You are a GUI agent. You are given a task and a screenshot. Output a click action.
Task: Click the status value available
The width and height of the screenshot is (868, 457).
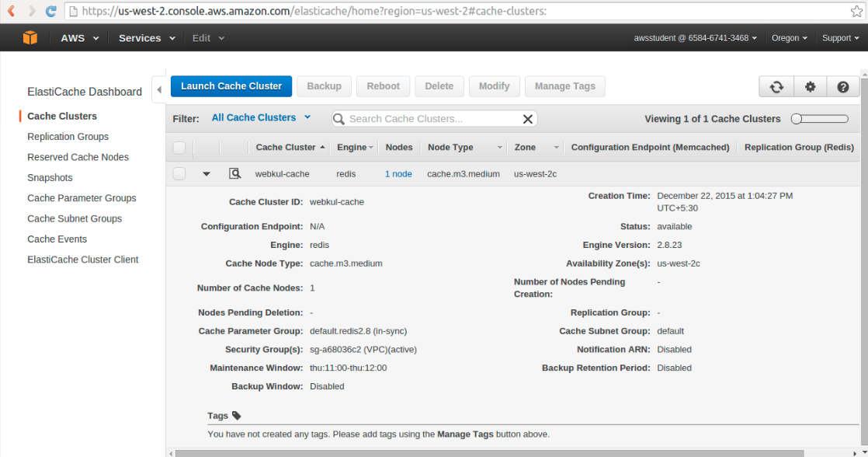pos(674,227)
